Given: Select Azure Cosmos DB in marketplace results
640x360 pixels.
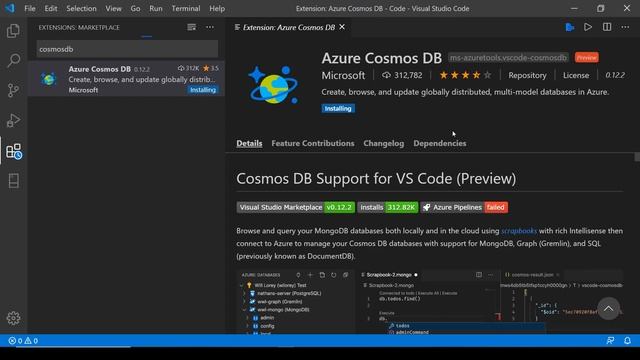Looking at the screenshot, I should click(126, 79).
